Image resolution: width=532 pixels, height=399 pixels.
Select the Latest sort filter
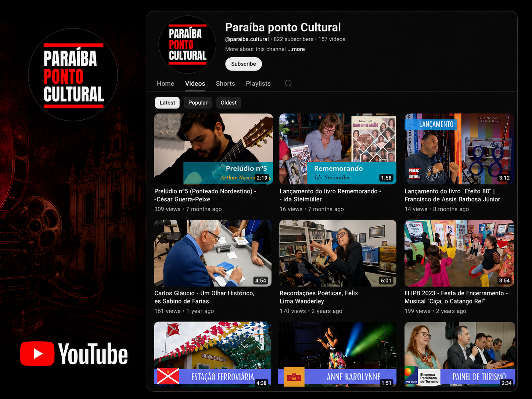[167, 103]
